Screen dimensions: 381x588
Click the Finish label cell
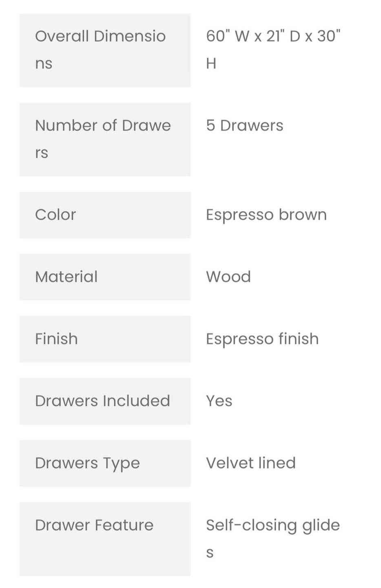click(105, 339)
